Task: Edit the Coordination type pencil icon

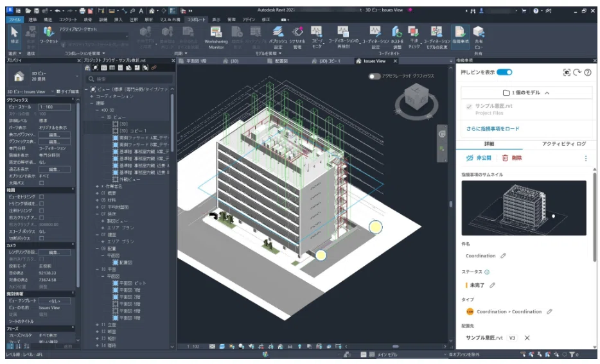Action: 549,311
